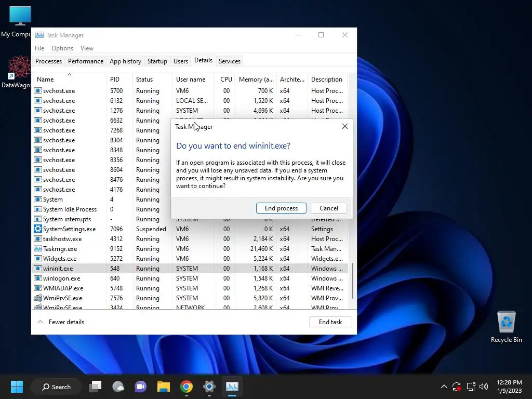
Task: Click the winlogon.exe process icon
Action: click(x=37, y=278)
